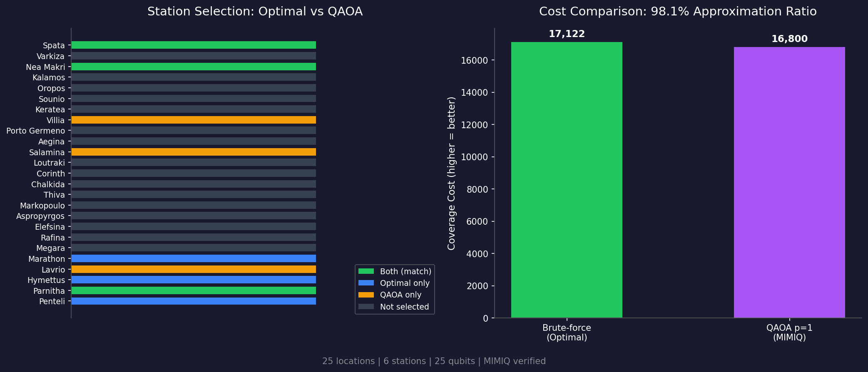Image resolution: width=868 pixels, height=372 pixels.
Task: Click the 'Aspropyrgos' station label
Action: [40, 216]
